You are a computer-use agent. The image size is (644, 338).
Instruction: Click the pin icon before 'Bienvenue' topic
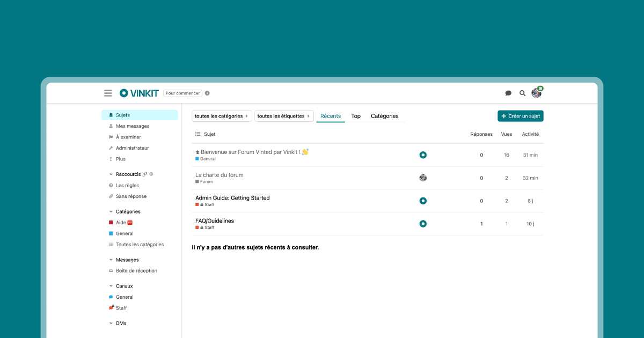click(197, 152)
